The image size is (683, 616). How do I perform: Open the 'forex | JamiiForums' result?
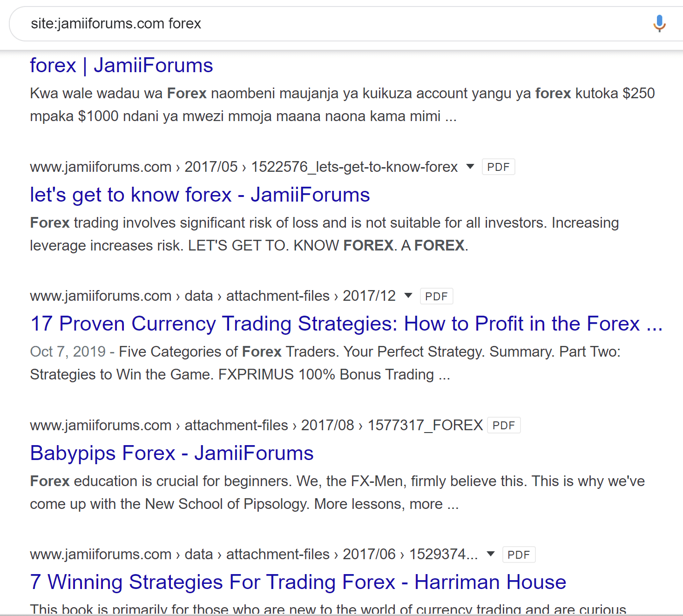point(122,66)
